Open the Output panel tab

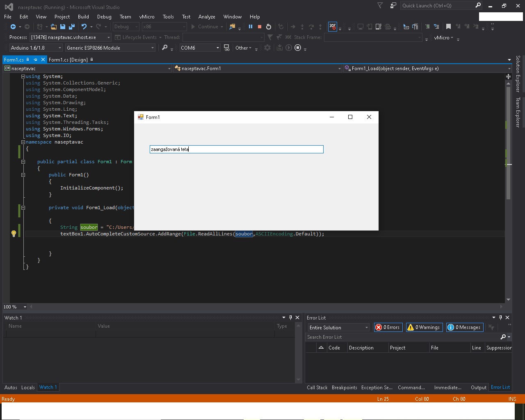point(478,388)
